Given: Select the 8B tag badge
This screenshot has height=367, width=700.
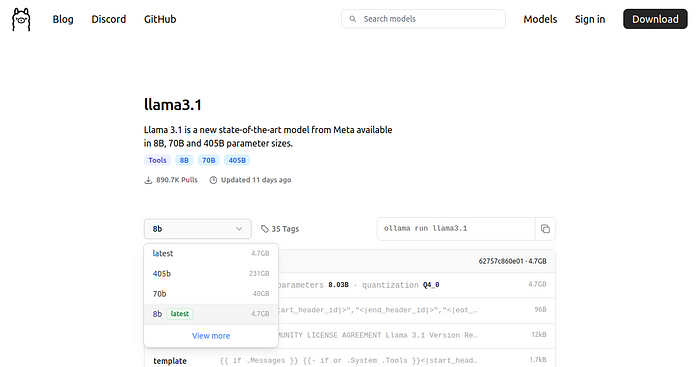Looking at the screenshot, I should [x=184, y=160].
